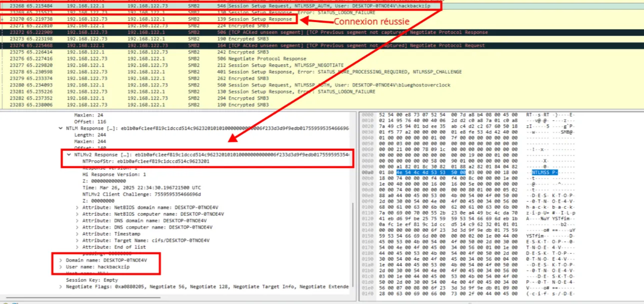Expand Attribute: DNS computer name
644x304 pixels.
point(77,227)
